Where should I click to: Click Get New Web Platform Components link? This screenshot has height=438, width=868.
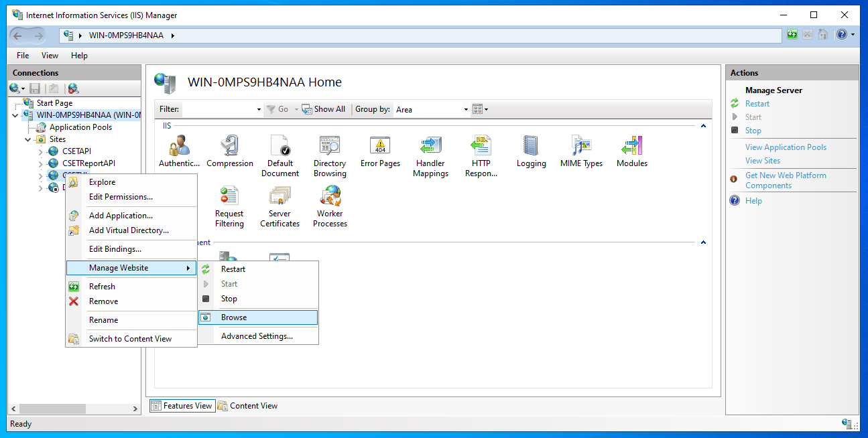pos(786,180)
